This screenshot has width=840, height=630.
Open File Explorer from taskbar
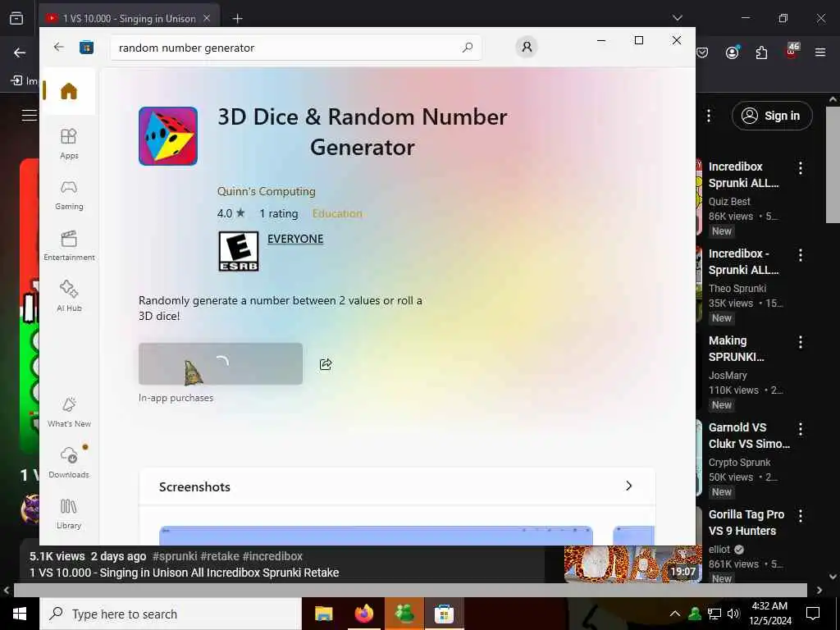click(x=323, y=614)
